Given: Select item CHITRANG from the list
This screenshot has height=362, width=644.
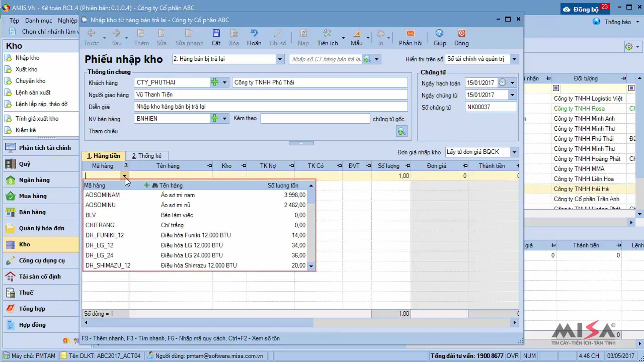Looking at the screenshot, I should (x=195, y=225).
